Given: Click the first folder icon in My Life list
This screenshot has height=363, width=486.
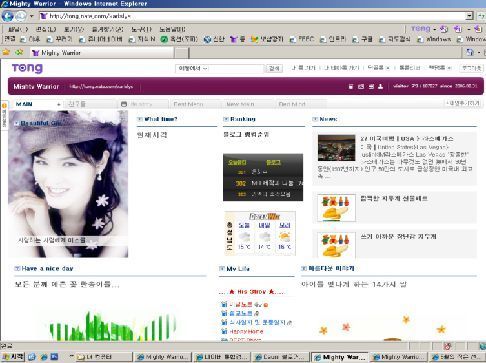Looking at the screenshot, I should tap(224, 304).
